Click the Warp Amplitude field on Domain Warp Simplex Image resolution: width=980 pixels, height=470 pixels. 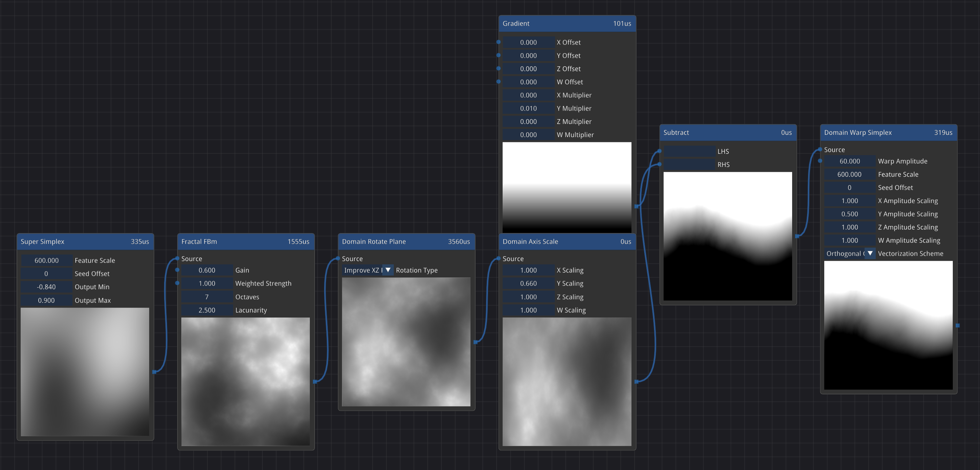850,161
